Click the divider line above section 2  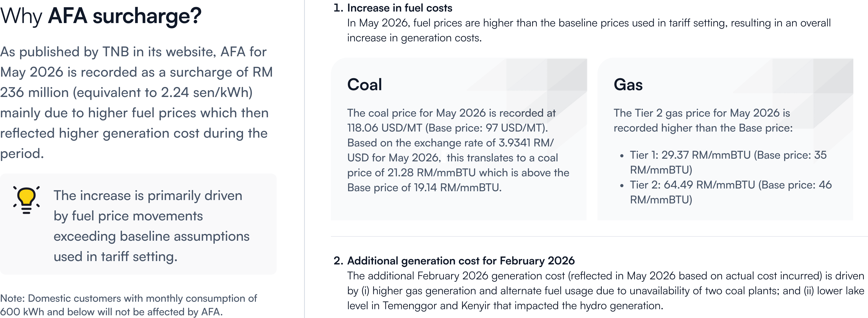[599, 236]
